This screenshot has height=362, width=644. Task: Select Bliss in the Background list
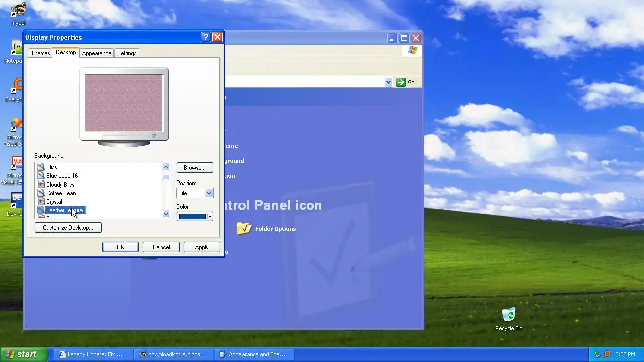tap(52, 167)
